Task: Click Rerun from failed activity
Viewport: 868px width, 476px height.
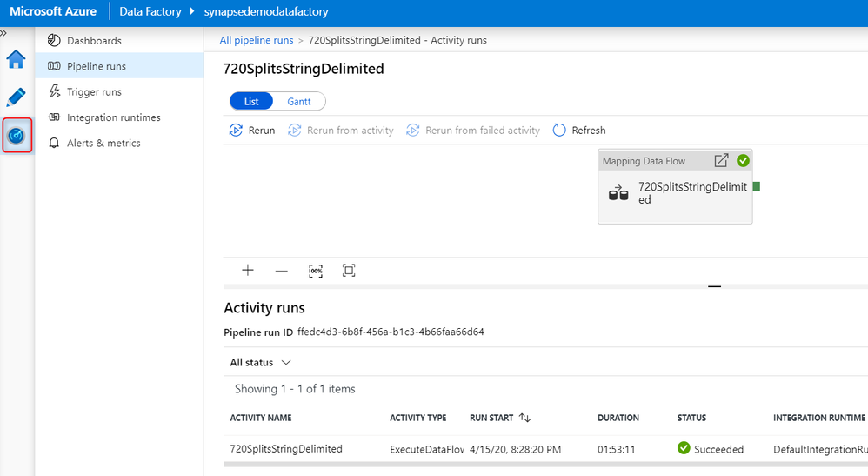Action: click(473, 131)
